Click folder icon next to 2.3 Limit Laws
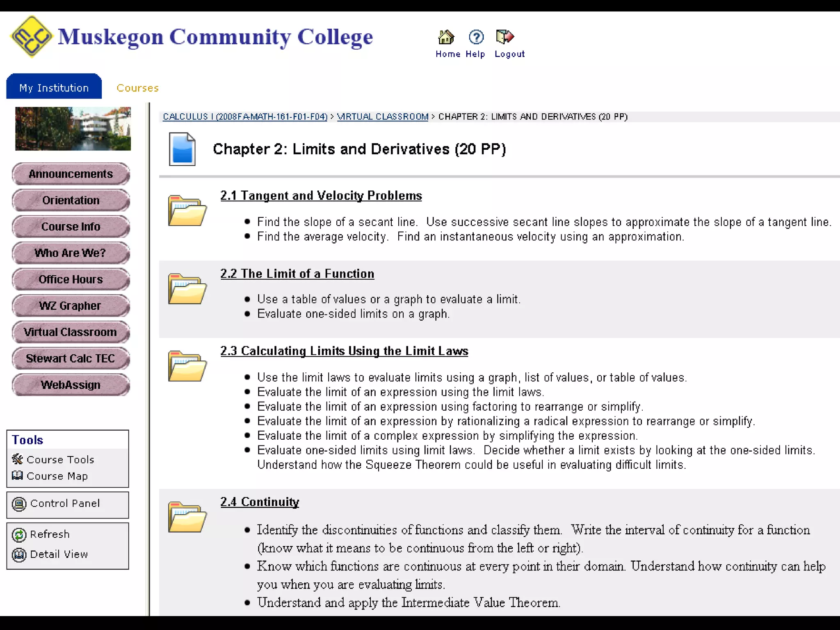The image size is (840, 630). [187, 366]
